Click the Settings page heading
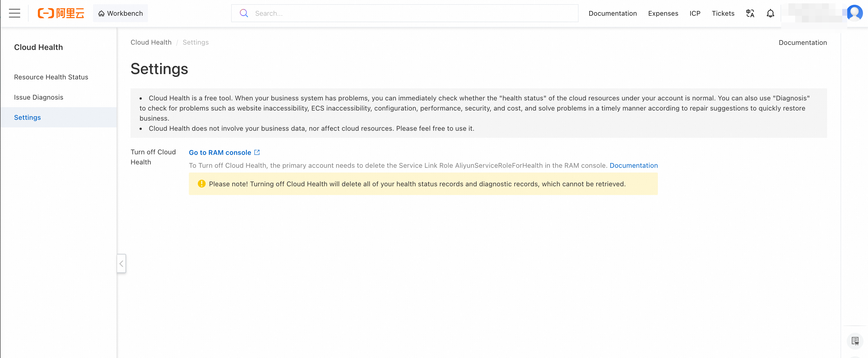 [x=159, y=69]
